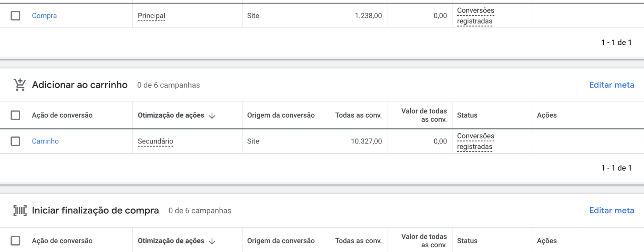644x252 pixels.
Task: Click Editar meta for Iniciar finalização de compra
Action: [x=611, y=210]
